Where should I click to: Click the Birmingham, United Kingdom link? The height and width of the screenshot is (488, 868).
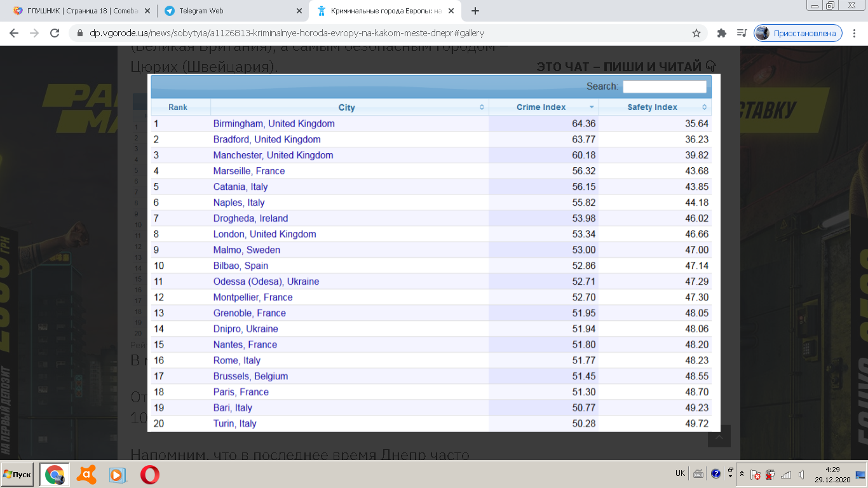274,123
